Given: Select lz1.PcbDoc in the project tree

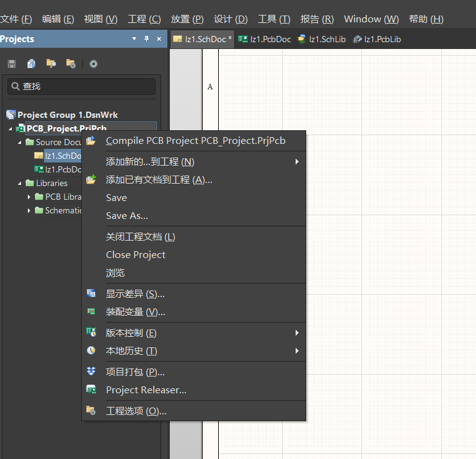Looking at the screenshot, I should 63,169.
